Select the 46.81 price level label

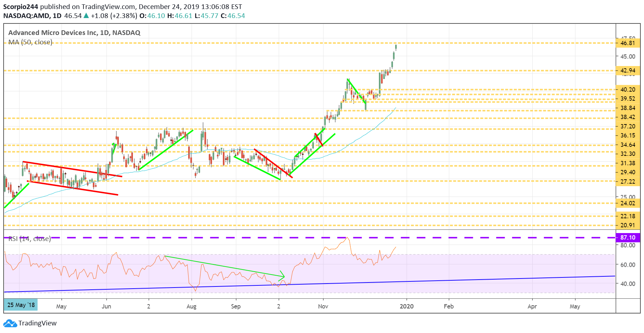pyautogui.click(x=628, y=43)
